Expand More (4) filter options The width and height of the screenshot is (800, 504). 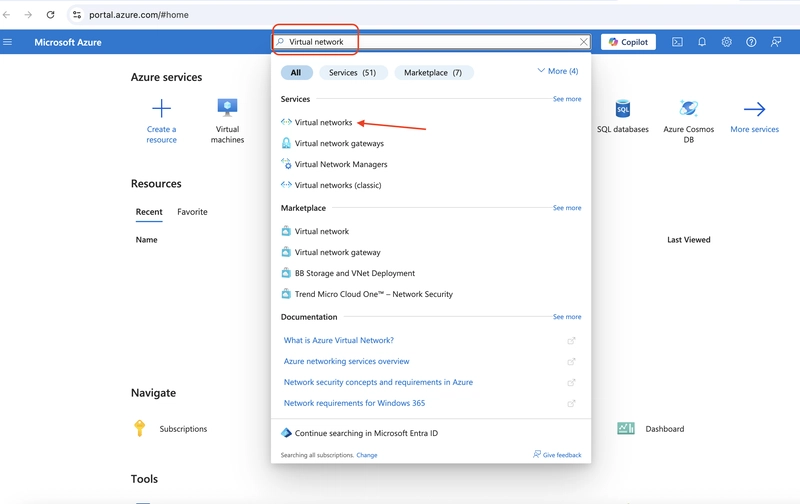(x=558, y=71)
